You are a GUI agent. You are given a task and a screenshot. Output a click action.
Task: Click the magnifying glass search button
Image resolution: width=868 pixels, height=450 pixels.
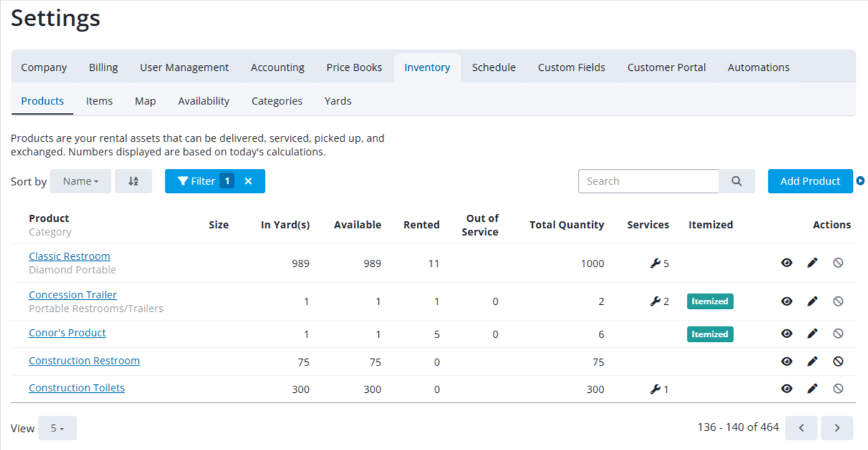click(x=736, y=181)
